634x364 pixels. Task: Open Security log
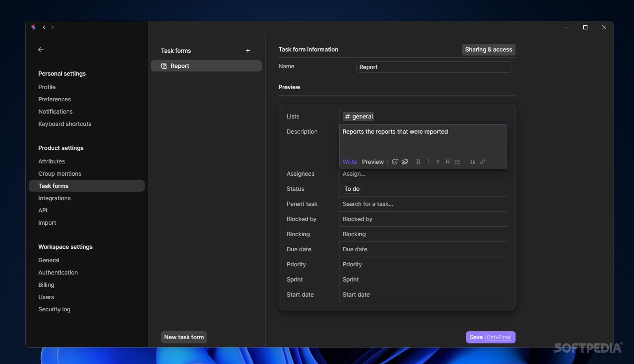point(54,309)
